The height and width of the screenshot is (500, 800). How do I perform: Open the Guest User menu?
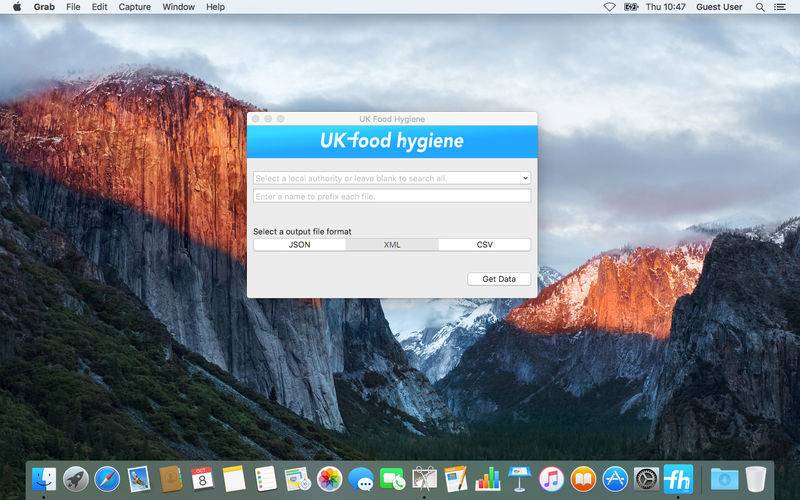719,7
